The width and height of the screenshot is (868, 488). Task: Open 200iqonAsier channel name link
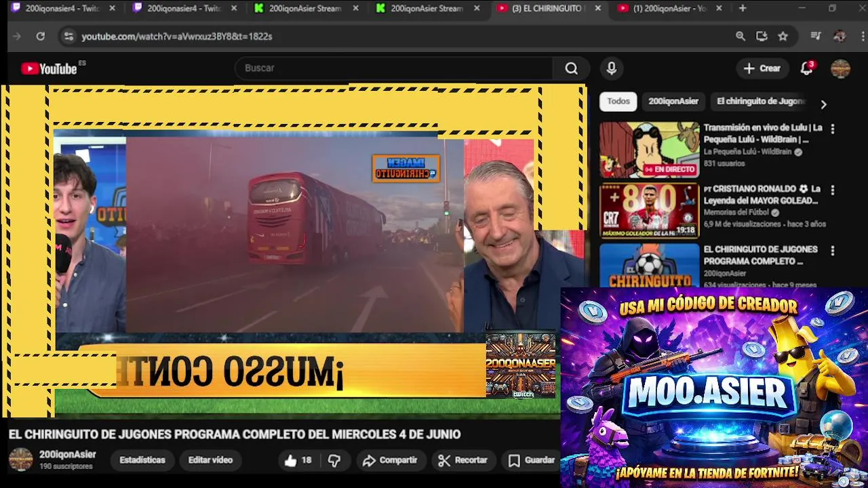67,455
